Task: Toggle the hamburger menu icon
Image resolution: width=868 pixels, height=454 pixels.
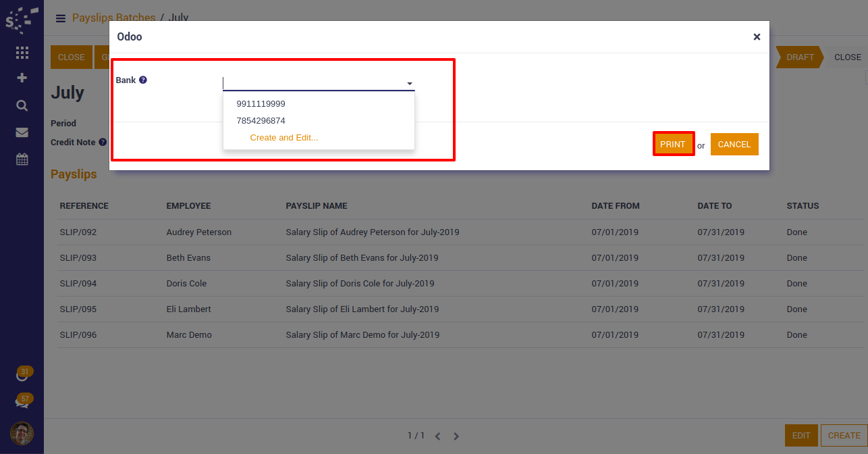Action: (x=61, y=18)
